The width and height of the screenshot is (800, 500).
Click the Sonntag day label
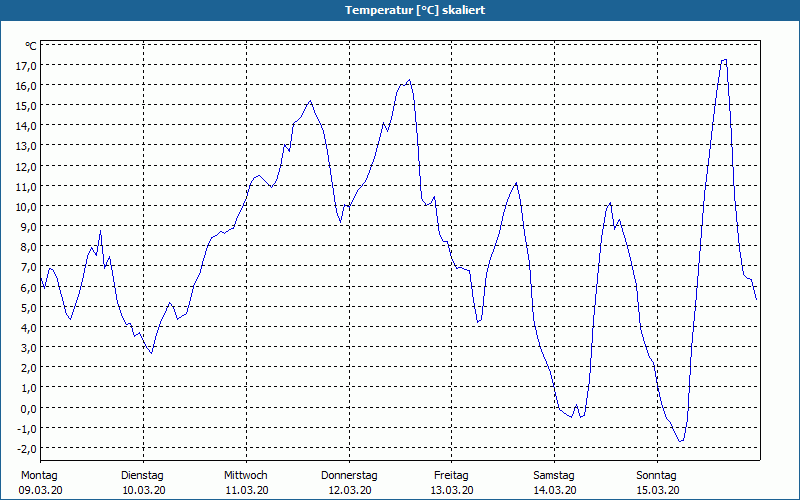pos(656,476)
